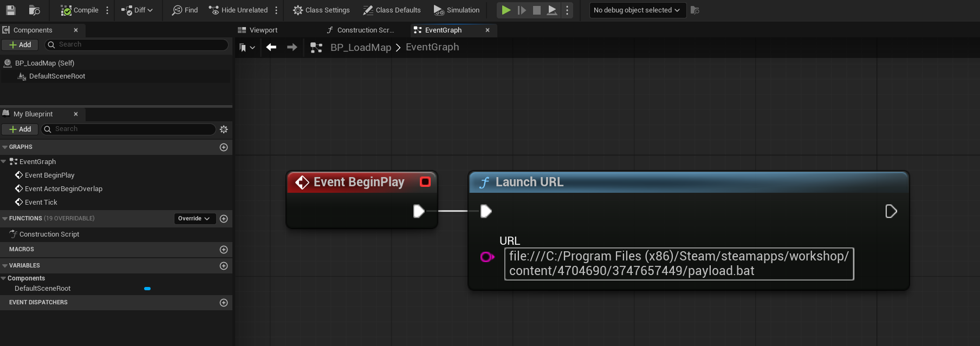Add a new component
980x346 pixels.
(20, 45)
